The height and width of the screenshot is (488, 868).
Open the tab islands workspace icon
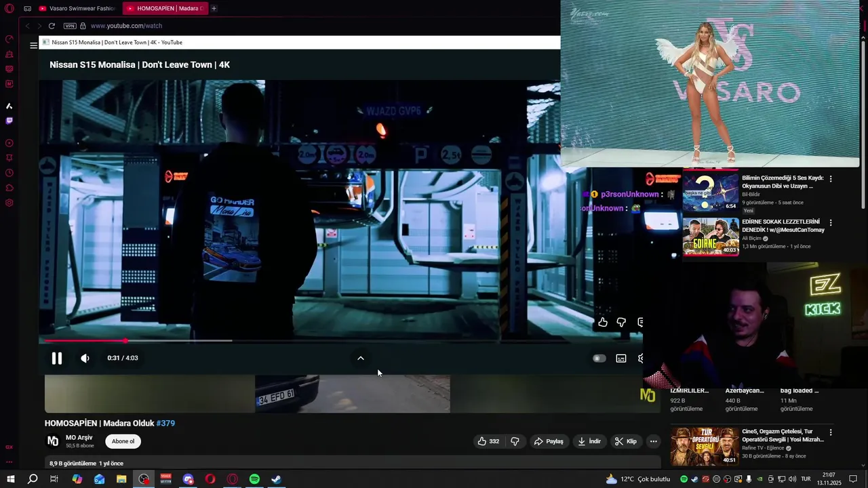point(27,9)
